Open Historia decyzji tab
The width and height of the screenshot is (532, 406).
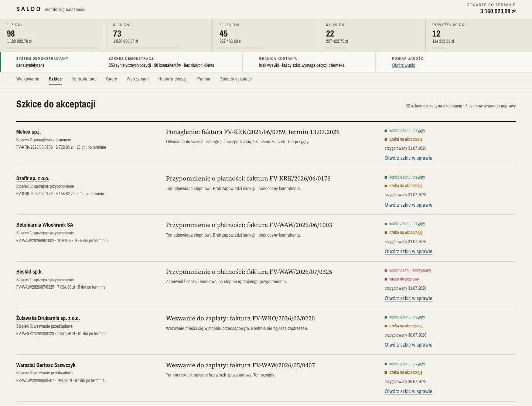(x=173, y=79)
